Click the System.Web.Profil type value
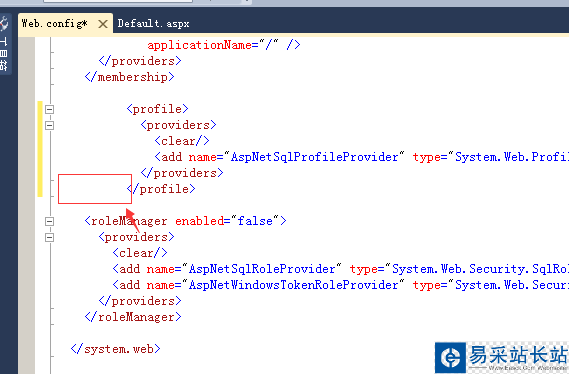The image size is (569, 374). (512, 157)
